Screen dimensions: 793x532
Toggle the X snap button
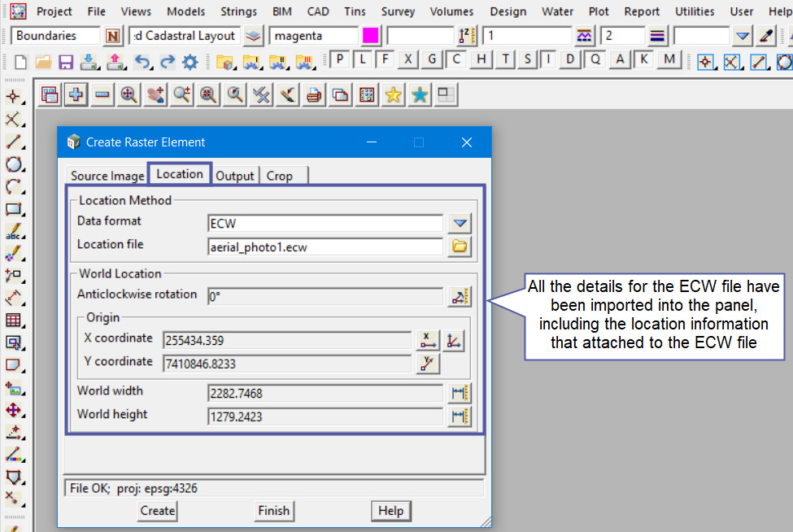coord(408,59)
